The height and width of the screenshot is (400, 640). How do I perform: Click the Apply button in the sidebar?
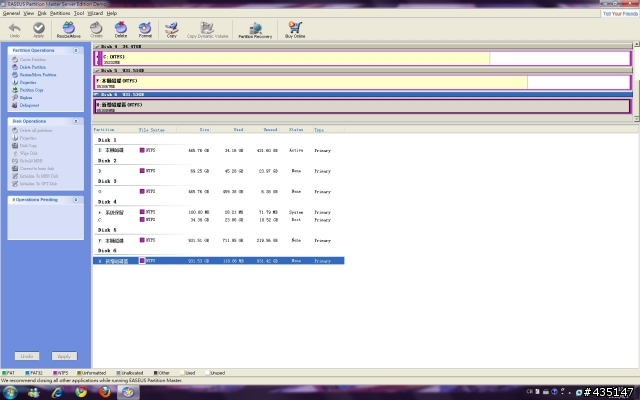tap(64, 356)
